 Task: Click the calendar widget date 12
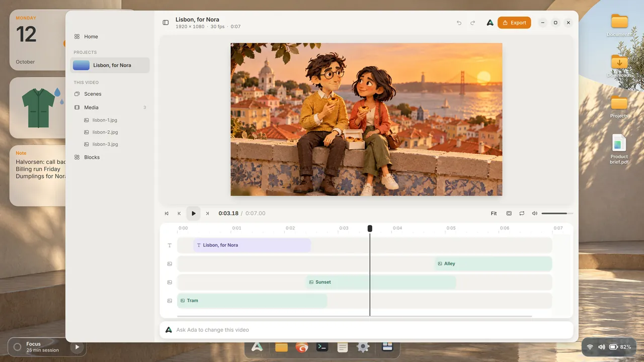pyautogui.click(x=26, y=34)
